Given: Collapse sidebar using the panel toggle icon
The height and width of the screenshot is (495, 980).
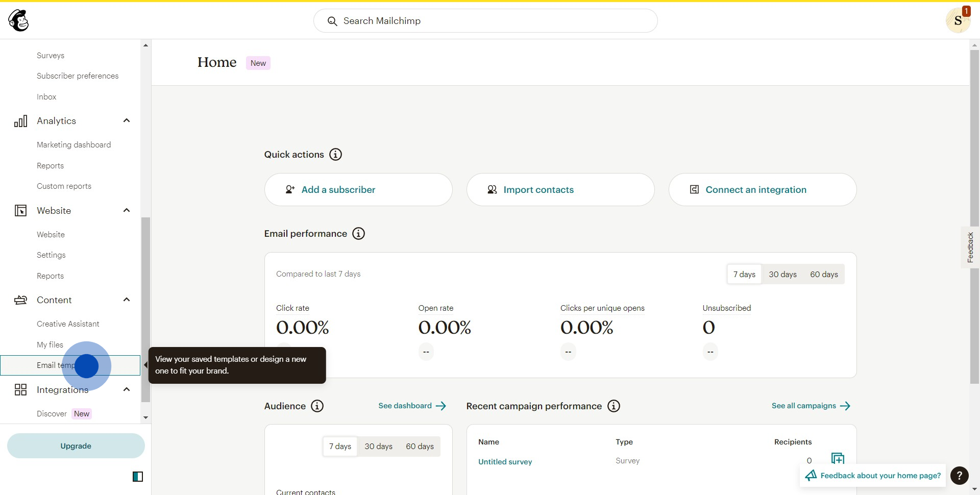Looking at the screenshot, I should (x=138, y=477).
